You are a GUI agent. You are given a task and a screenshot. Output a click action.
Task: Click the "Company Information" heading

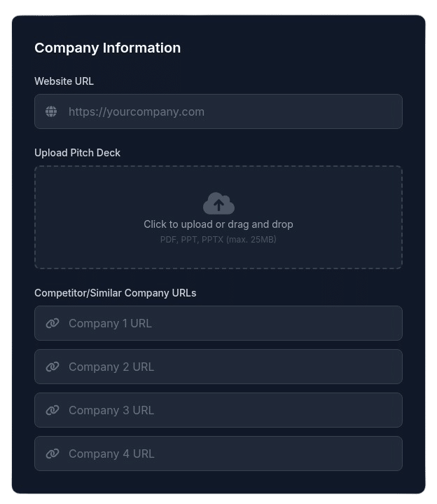107,48
